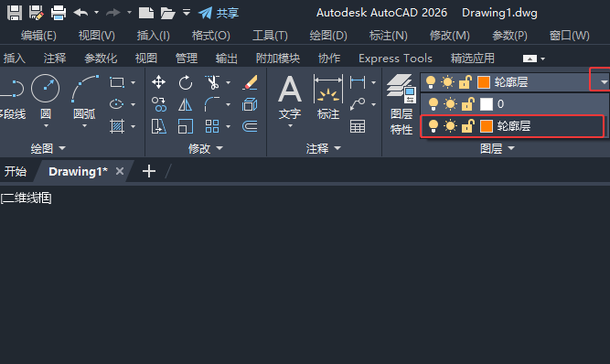Select the hatch fill tool
The width and height of the screenshot is (610, 364).
[x=117, y=126]
